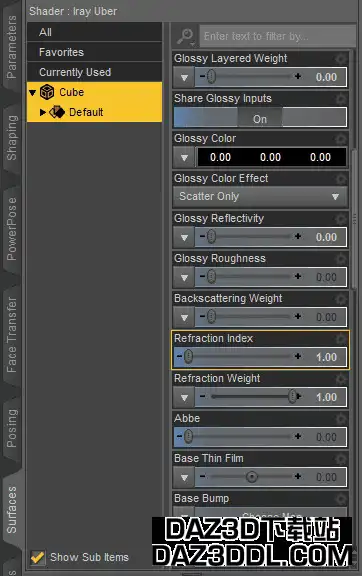Click the search magnifier icon
The image size is (362, 576).
(x=185, y=37)
